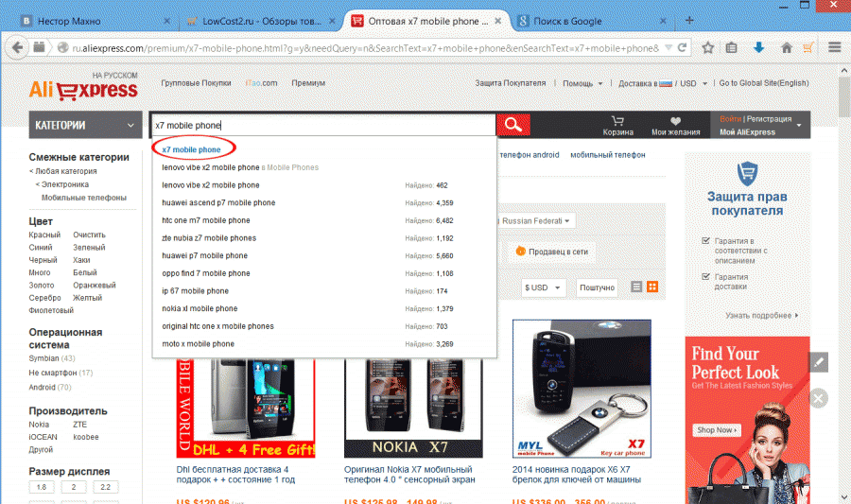Open the $ USD currency dropdown
851x504 pixels.
coord(543,287)
